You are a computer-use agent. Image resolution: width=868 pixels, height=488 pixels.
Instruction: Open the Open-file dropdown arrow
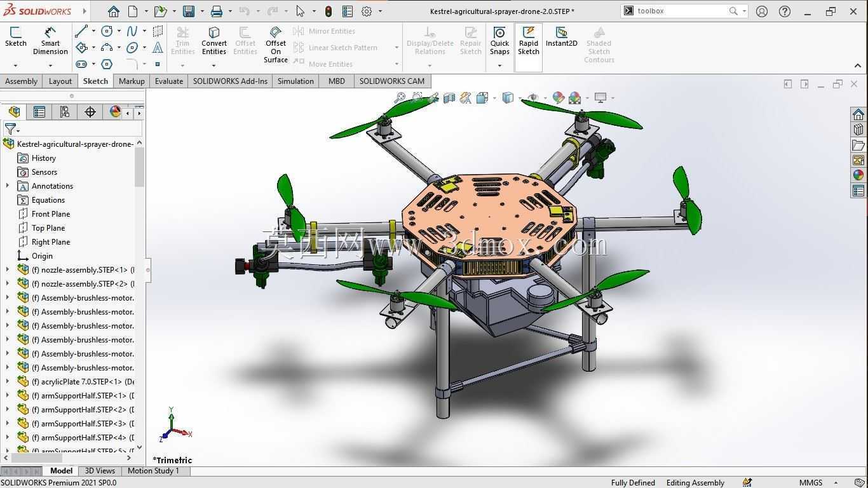coord(173,11)
